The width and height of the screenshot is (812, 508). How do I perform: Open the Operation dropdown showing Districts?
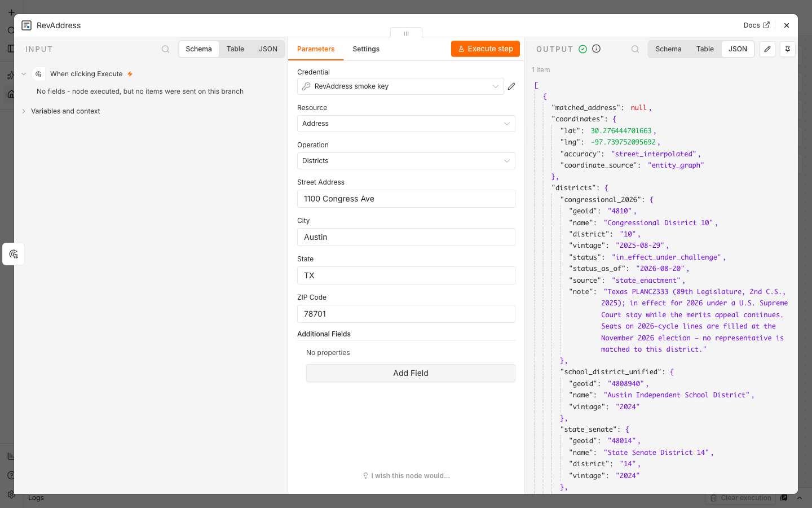coord(406,161)
